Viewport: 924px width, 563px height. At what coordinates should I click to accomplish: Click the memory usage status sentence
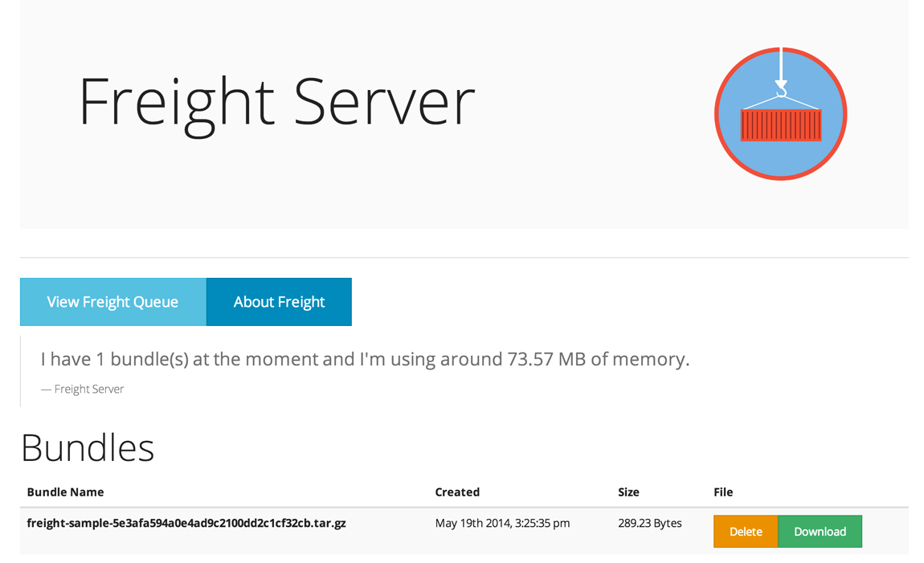365,359
